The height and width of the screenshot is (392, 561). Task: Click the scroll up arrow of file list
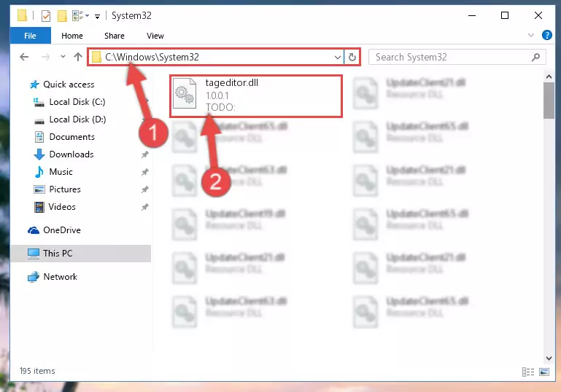pyautogui.click(x=549, y=76)
